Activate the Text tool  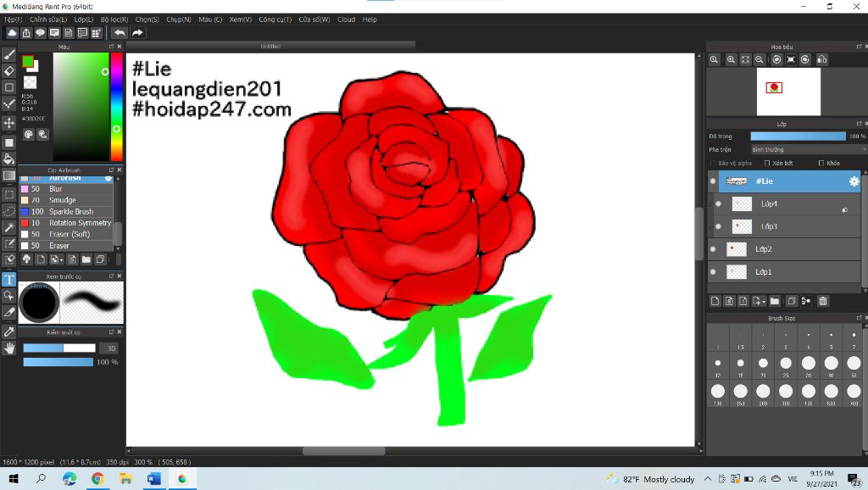click(8, 279)
